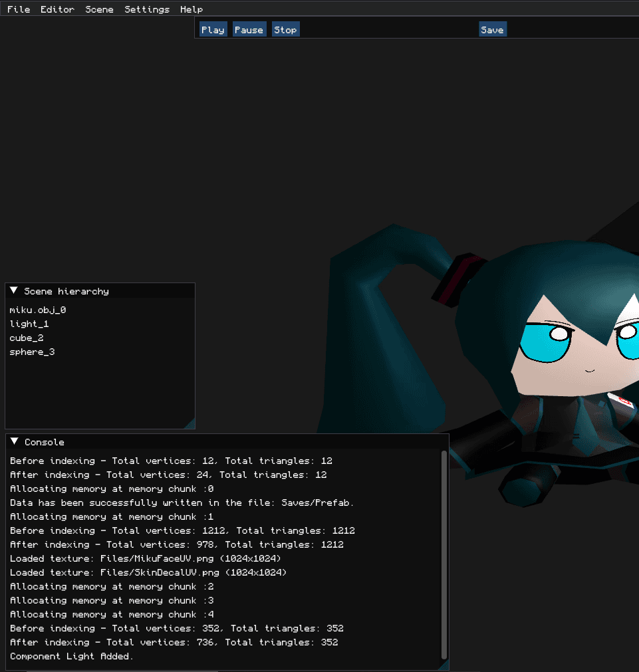Click 'After indexing - Total vertices: 24' line

168,475
